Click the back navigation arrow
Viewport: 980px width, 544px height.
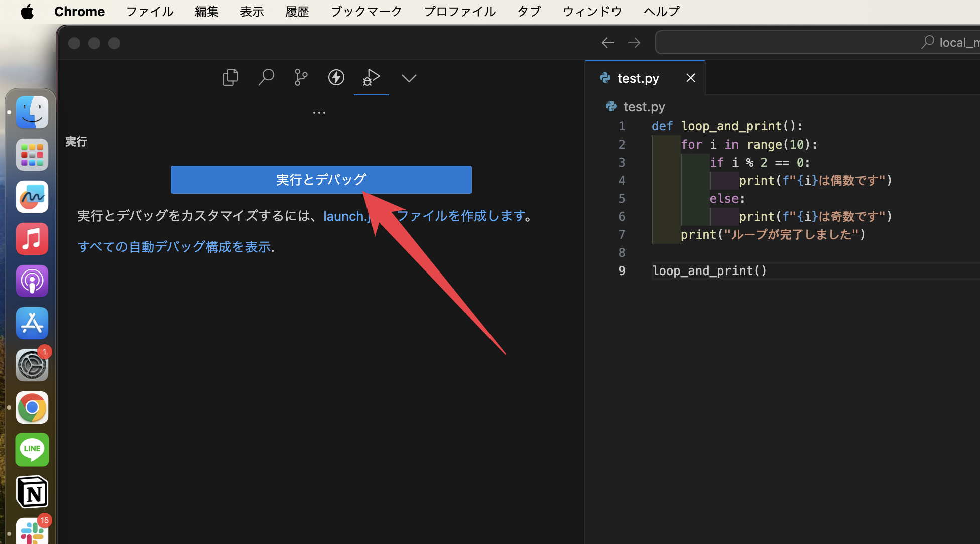(607, 42)
